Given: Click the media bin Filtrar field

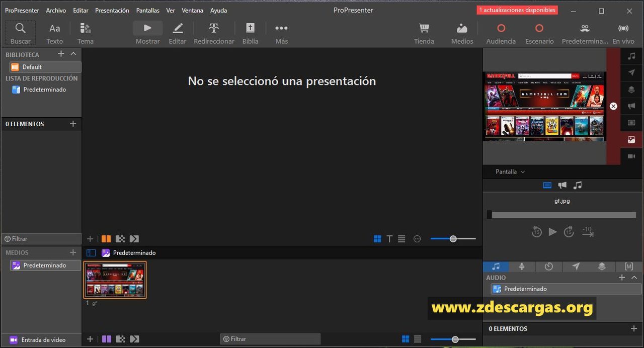Looking at the screenshot, I should click(270, 339).
